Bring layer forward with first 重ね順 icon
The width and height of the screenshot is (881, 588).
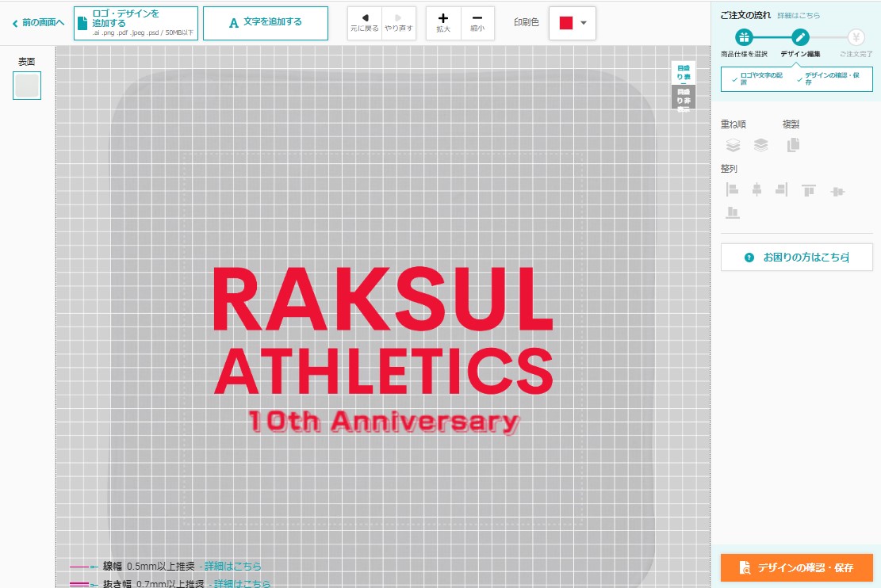pyautogui.click(x=733, y=146)
